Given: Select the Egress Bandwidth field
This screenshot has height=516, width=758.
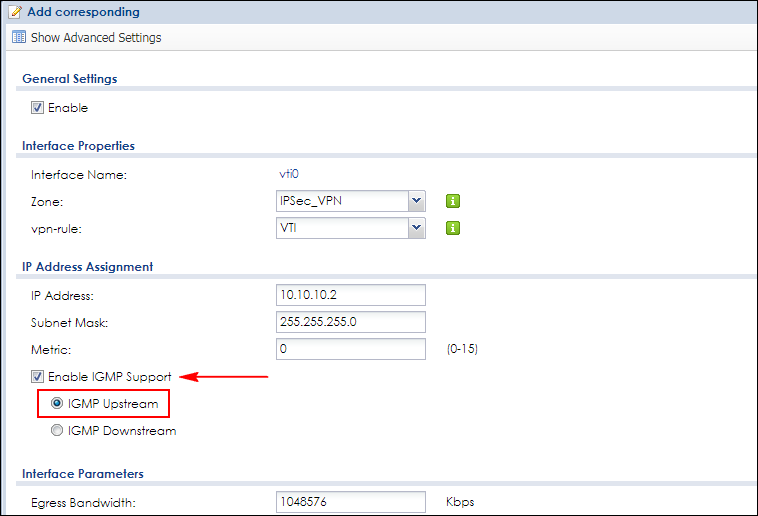Looking at the screenshot, I should click(350, 500).
